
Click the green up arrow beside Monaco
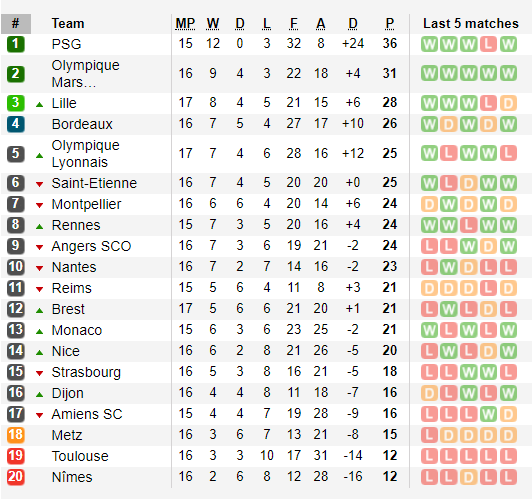pyautogui.click(x=39, y=331)
